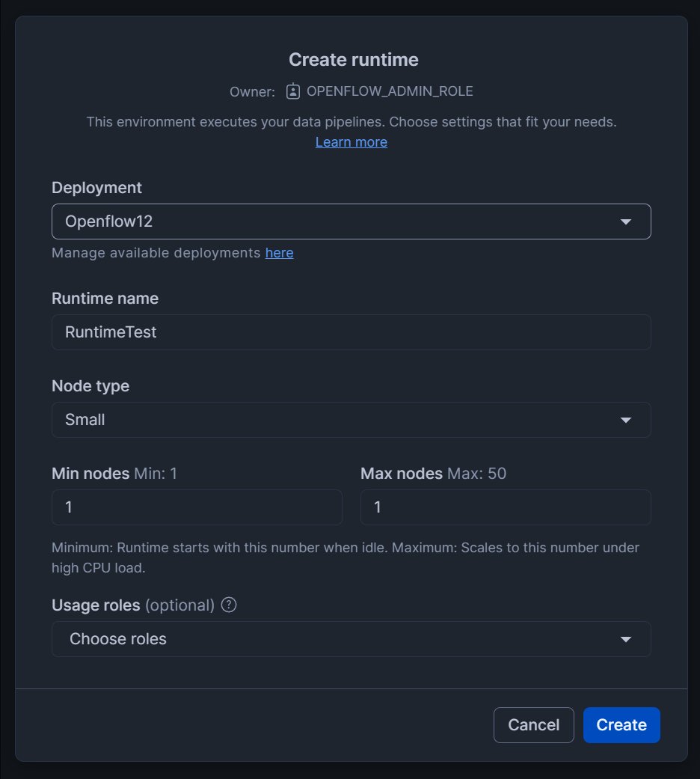Click the Max nodes input field
Image resolution: width=700 pixels, height=779 pixels.
pyautogui.click(x=506, y=507)
